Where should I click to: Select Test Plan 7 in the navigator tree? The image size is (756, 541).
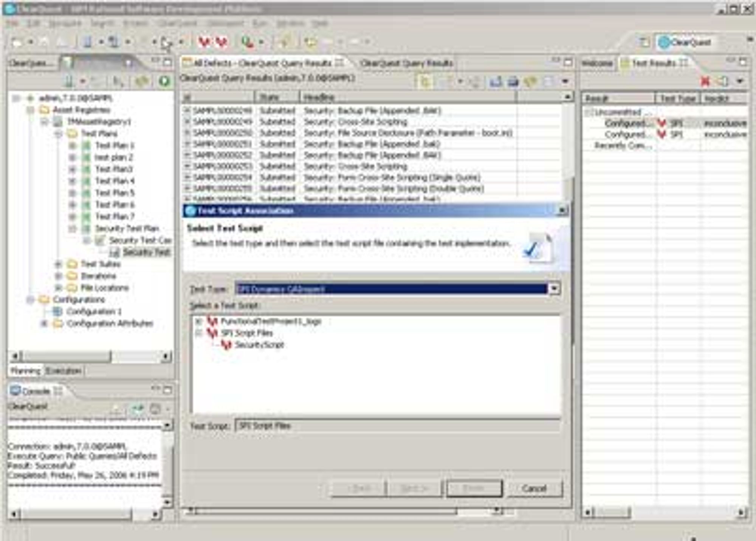(115, 216)
